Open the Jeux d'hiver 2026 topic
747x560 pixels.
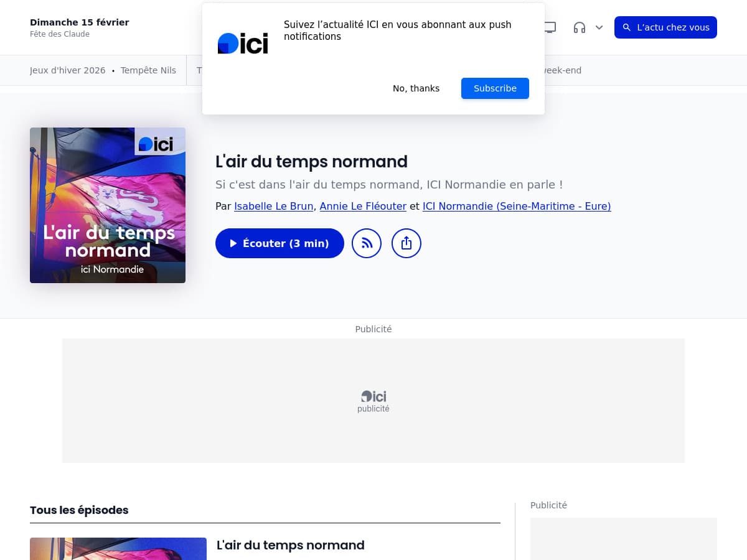67,70
